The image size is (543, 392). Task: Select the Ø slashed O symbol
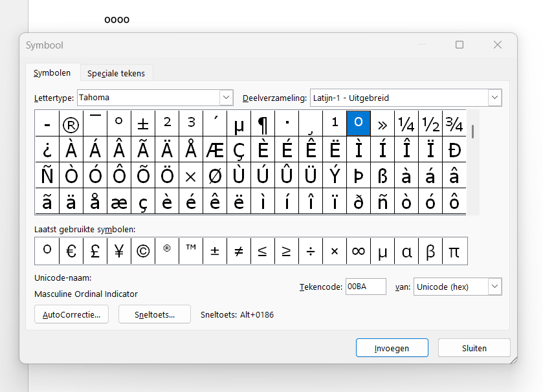tap(215, 175)
